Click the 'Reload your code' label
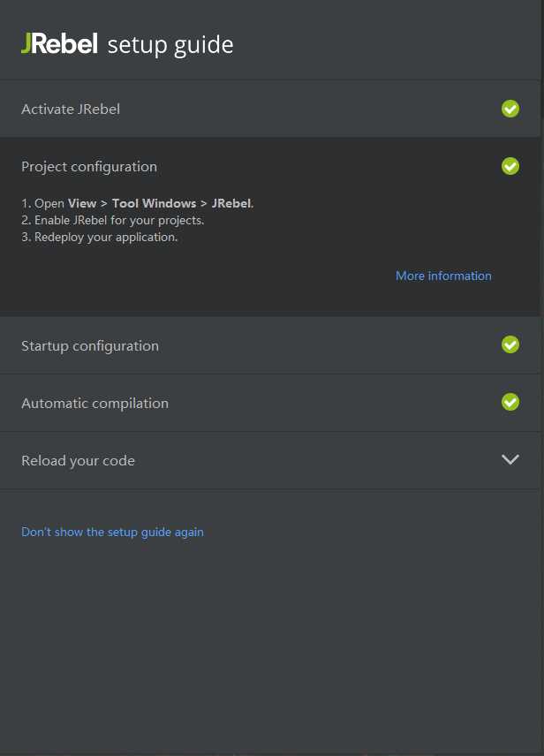Image resolution: width=544 pixels, height=756 pixels. coord(78,461)
